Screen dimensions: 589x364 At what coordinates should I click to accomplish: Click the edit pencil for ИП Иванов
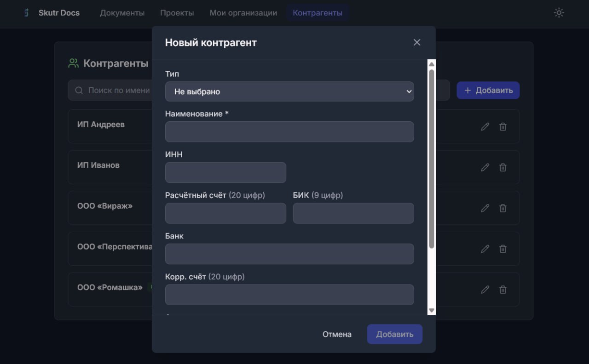485,167
